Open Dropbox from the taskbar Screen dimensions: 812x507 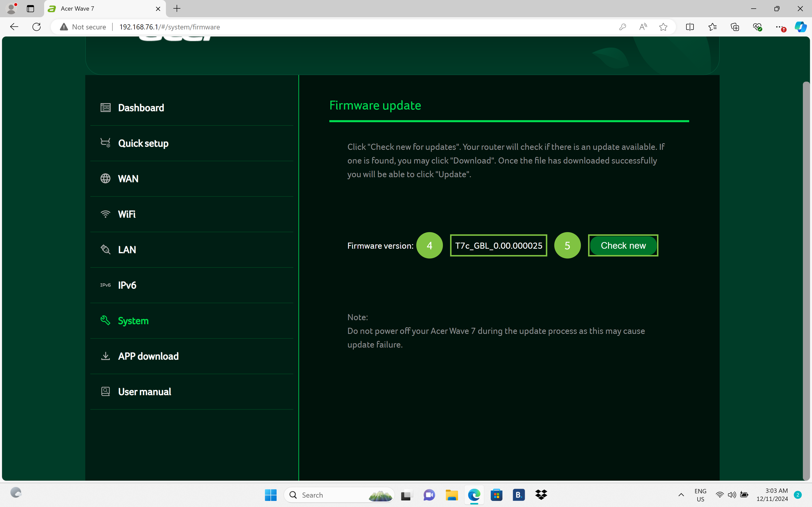point(541,495)
